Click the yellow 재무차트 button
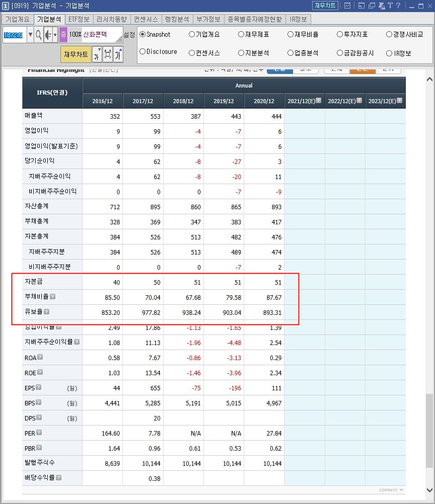435x504 pixels. point(76,55)
